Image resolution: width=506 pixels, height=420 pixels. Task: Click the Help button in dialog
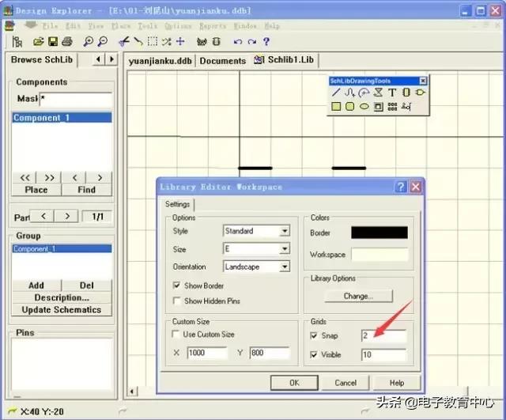click(x=397, y=383)
